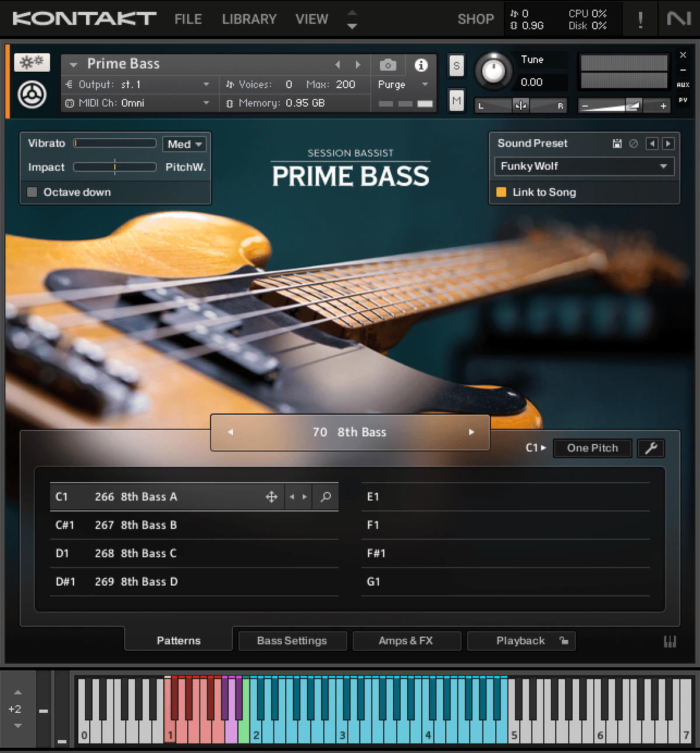Go to next song with right arrow
This screenshot has height=753, width=700.
click(x=471, y=432)
